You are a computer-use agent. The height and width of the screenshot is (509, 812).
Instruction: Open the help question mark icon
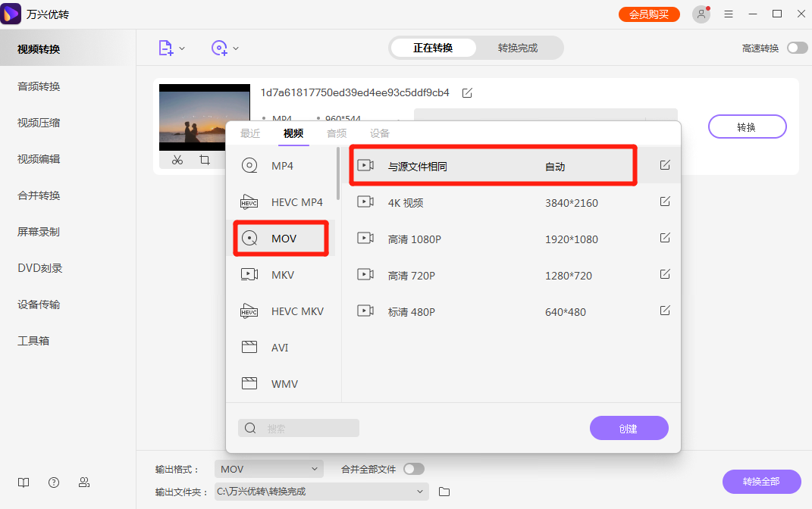click(53, 482)
